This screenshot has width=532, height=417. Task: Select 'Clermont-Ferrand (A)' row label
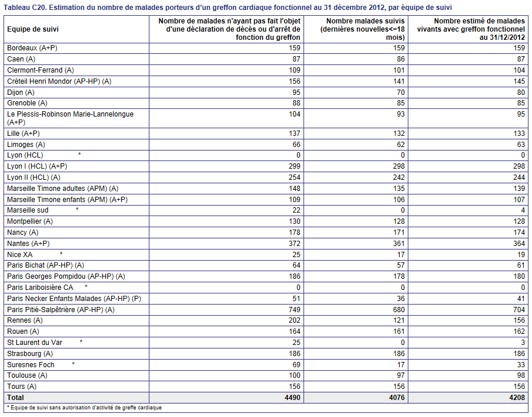pyautogui.click(x=40, y=70)
